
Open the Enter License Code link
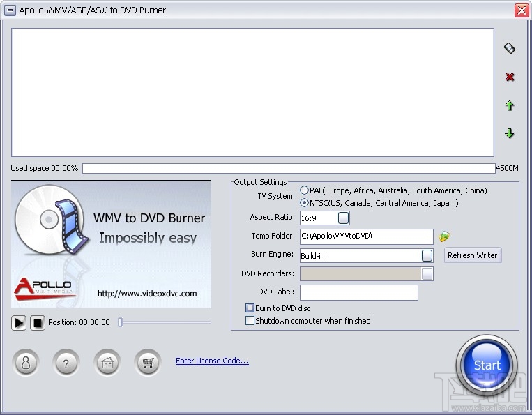coord(212,361)
